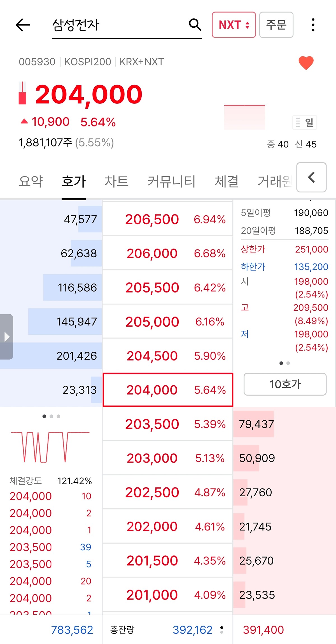Tap the 삼성전자 stock search field
This screenshot has width=336, height=644.
[x=118, y=25]
